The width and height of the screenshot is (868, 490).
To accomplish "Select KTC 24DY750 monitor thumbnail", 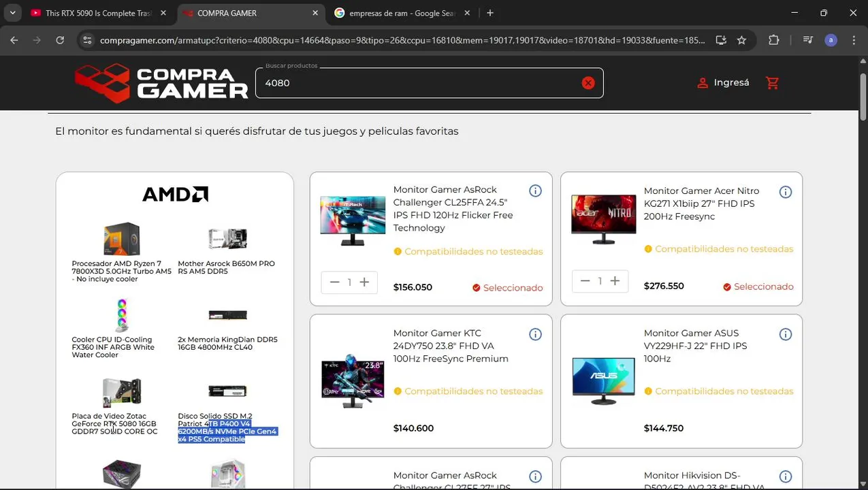I will coord(353,381).
